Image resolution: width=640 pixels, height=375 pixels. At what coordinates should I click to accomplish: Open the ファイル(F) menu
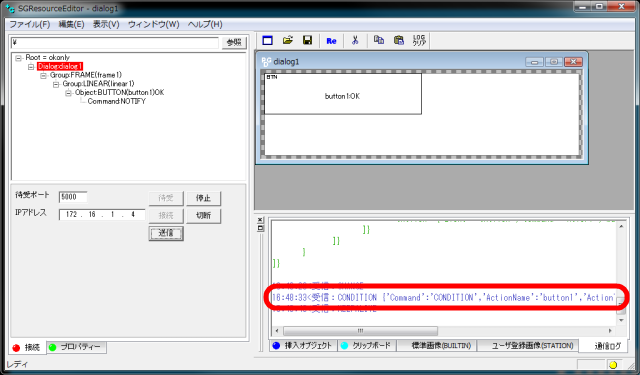(x=30, y=24)
